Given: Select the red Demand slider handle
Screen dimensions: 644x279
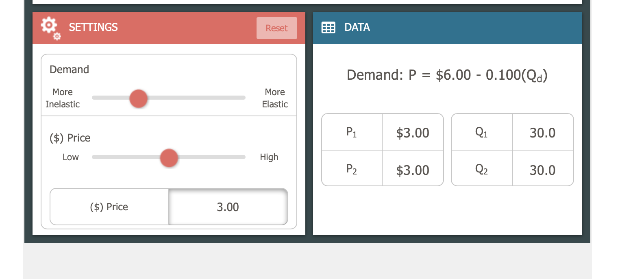Looking at the screenshot, I should [138, 98].
